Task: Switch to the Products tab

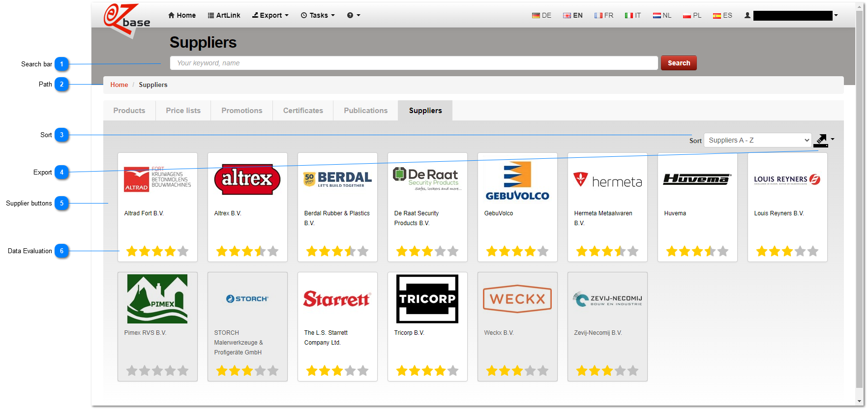Action: coord(129,111)
